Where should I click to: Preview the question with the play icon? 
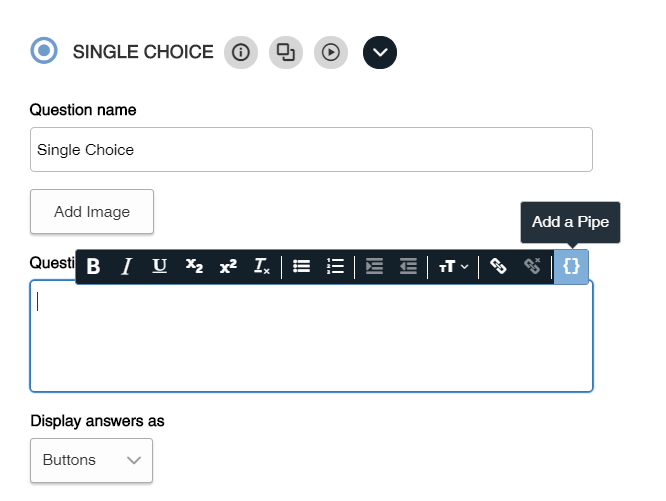click(x=331, y=52)
